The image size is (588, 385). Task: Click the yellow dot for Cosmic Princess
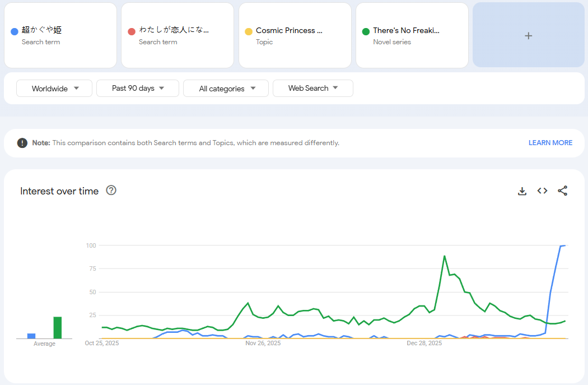248,31
